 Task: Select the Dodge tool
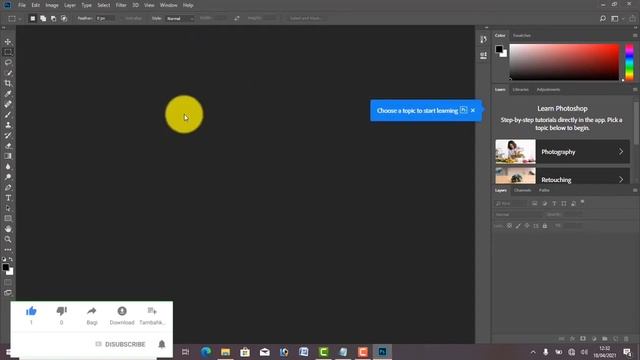(x=8, y=177)
